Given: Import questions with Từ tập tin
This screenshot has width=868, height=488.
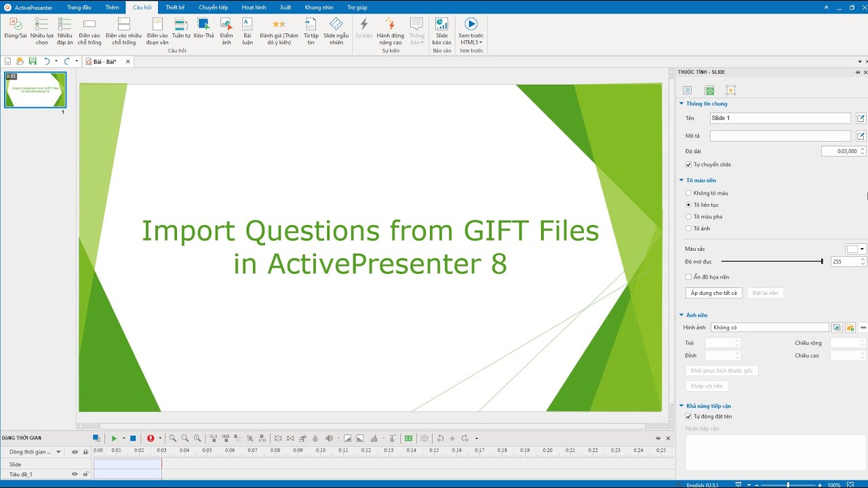Looking at the screenshot, I should tap(311, 31).
